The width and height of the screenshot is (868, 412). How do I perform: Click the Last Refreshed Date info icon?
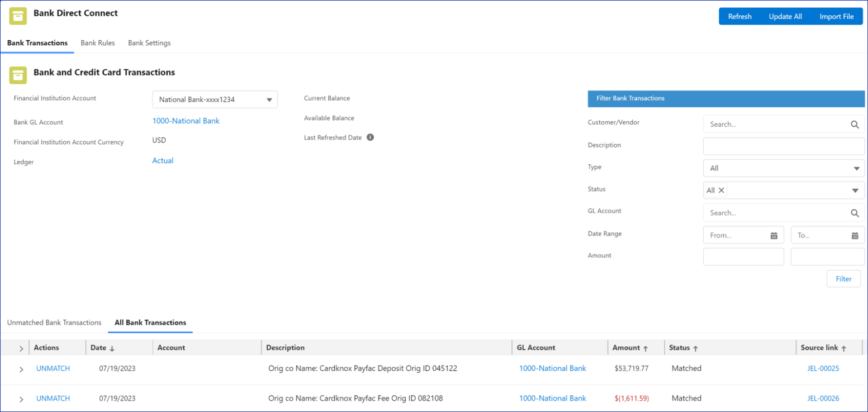[x=370, y=137]
